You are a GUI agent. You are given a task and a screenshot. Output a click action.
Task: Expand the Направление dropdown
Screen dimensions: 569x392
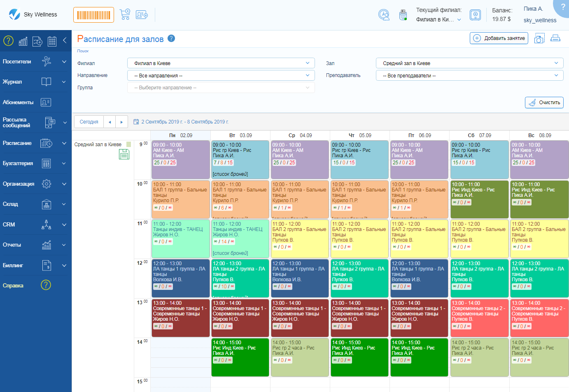click(221, 76)
